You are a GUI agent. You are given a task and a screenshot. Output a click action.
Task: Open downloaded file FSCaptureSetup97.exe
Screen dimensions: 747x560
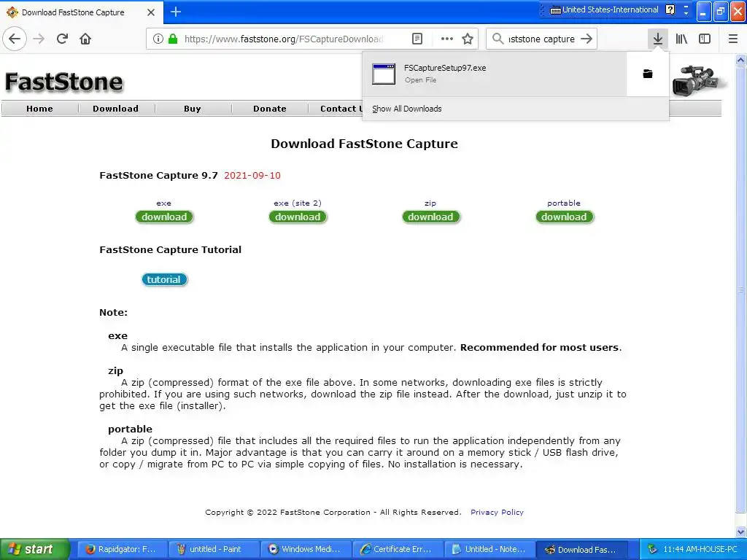coord(495,74)
